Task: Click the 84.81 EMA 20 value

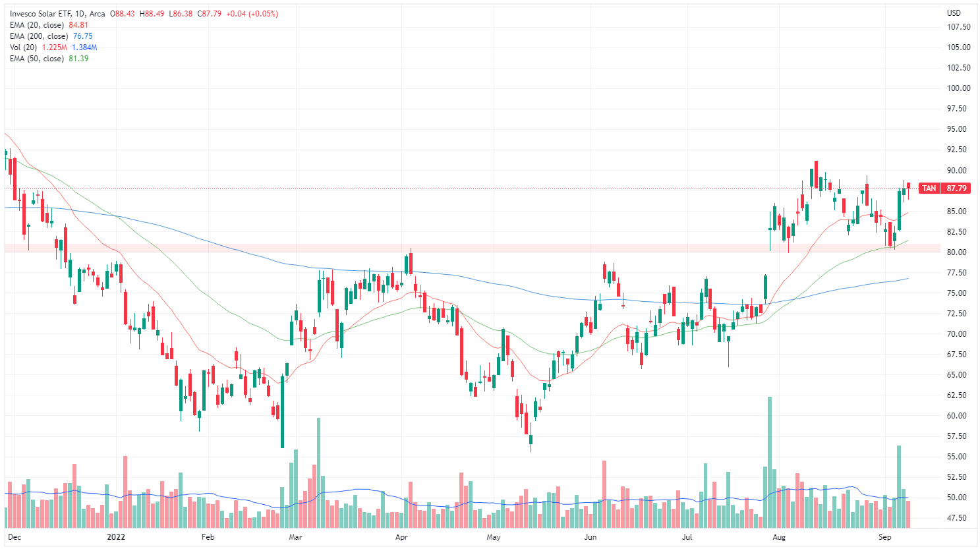Action: click(78, 25)
